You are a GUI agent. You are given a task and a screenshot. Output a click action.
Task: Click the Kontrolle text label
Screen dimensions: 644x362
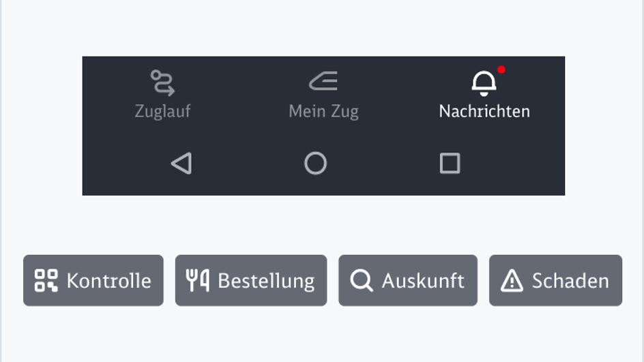click(108, 280)
